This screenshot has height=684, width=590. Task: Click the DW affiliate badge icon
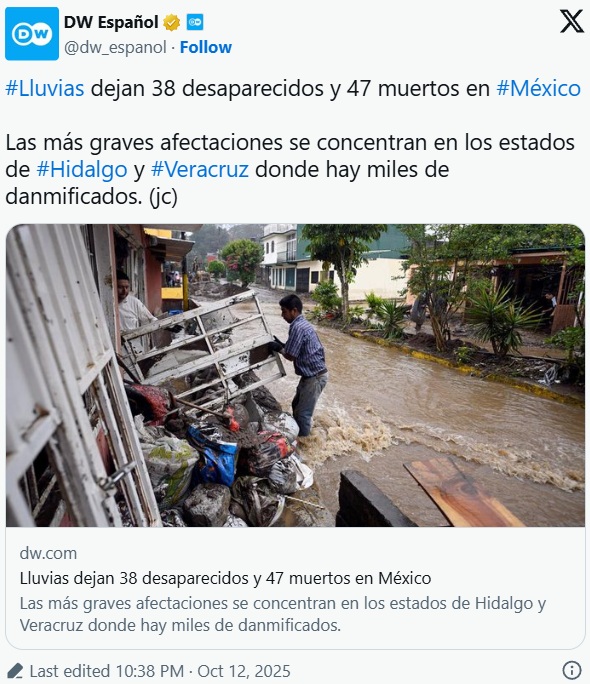(x=194, y=22)
